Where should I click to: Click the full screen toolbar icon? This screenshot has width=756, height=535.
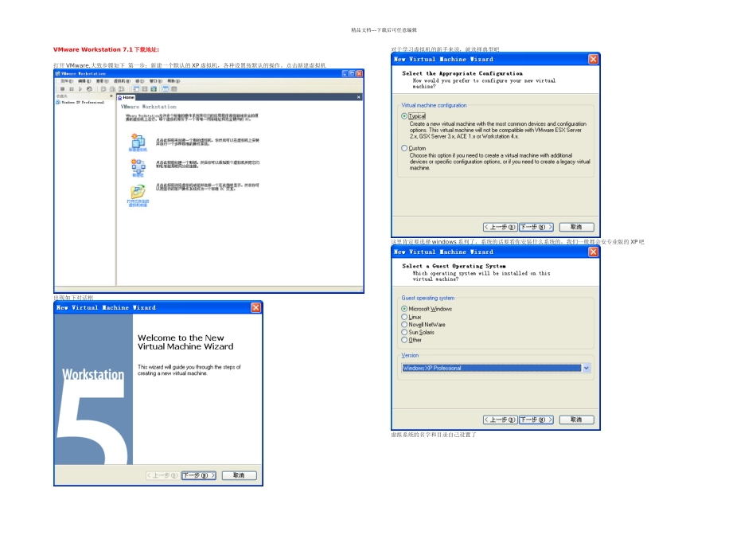[154, 88]
